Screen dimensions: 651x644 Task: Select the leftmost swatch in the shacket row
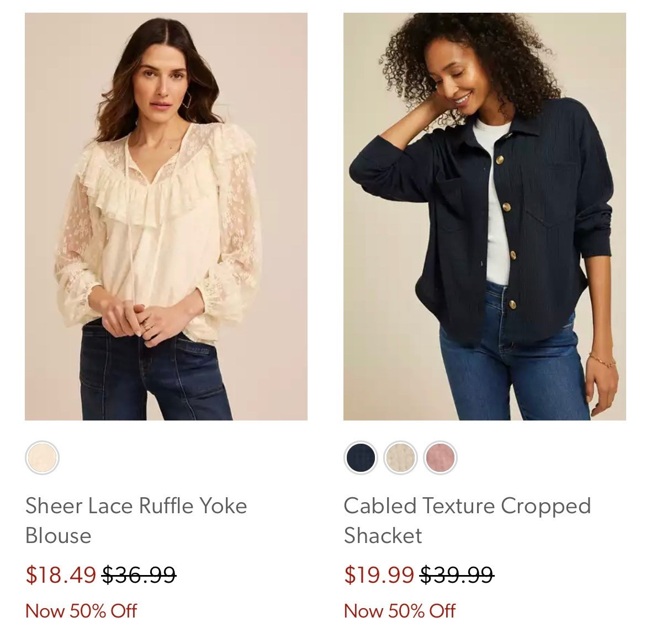click(x=359, y=457)
